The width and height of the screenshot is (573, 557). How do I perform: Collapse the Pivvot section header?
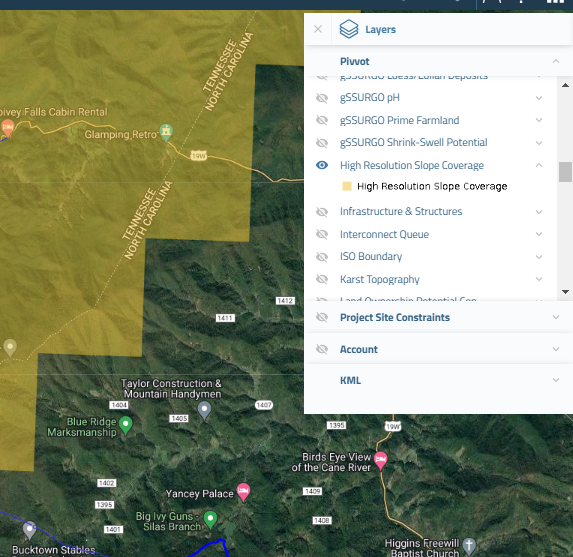coord(556,61)
